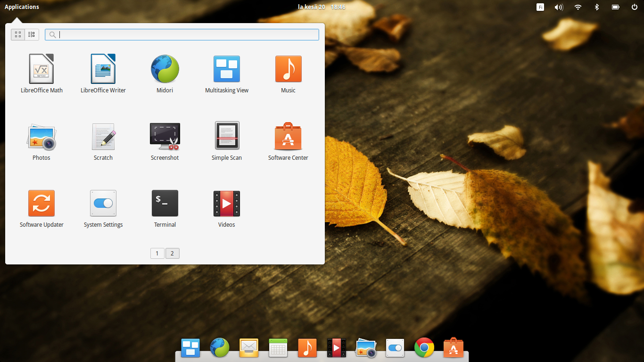Switch launcher to category view
The height and width of the screenshot is (362, 644).
(32, 34)
